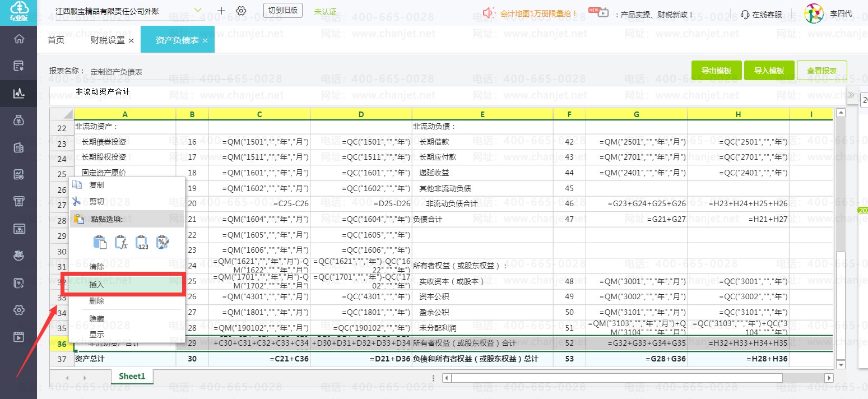Viewport: 868px width, 399px height.
Task: Click the home icon in left sidebar
Action: click(x=18, y=39)
